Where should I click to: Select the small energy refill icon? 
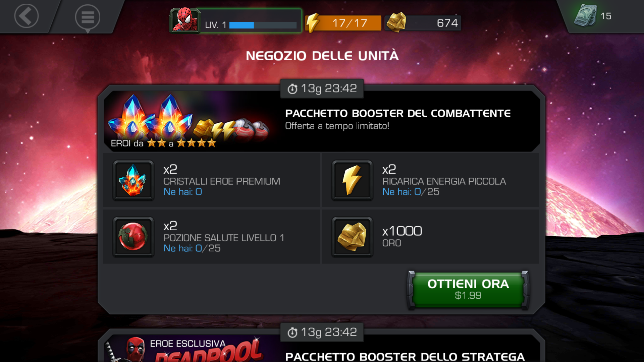coord(352,180)
